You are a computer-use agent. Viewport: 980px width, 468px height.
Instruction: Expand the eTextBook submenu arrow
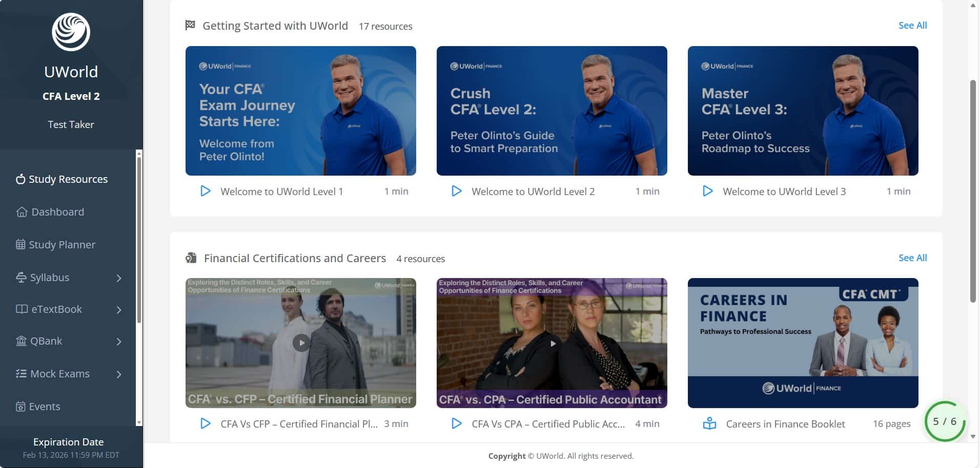[x=119, y=310]
